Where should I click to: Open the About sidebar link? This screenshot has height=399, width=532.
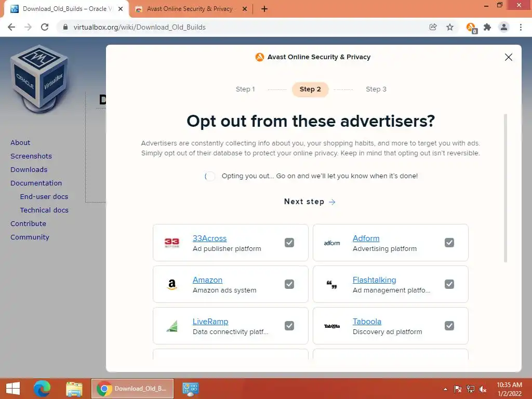coord(20,142)
